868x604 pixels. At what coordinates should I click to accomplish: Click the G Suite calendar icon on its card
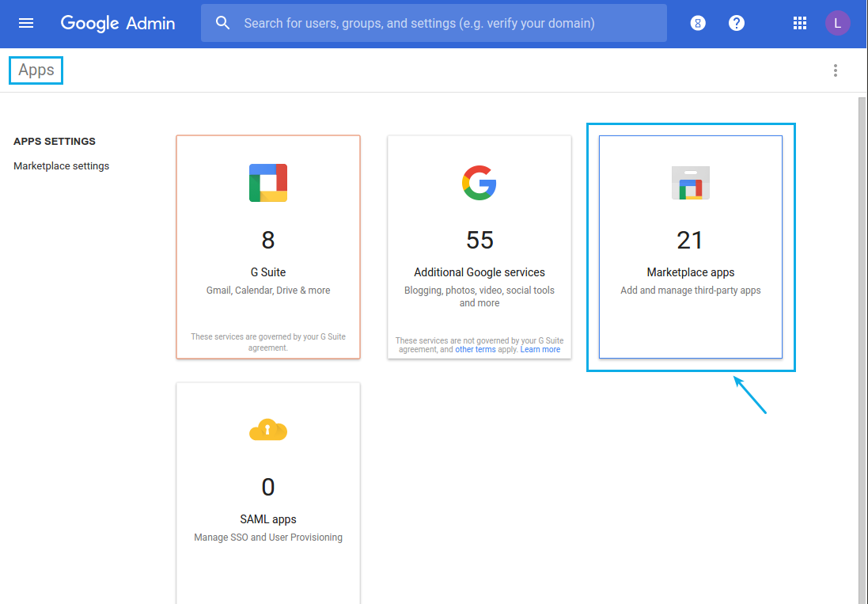pyautogui.click(x=267, y=182)
